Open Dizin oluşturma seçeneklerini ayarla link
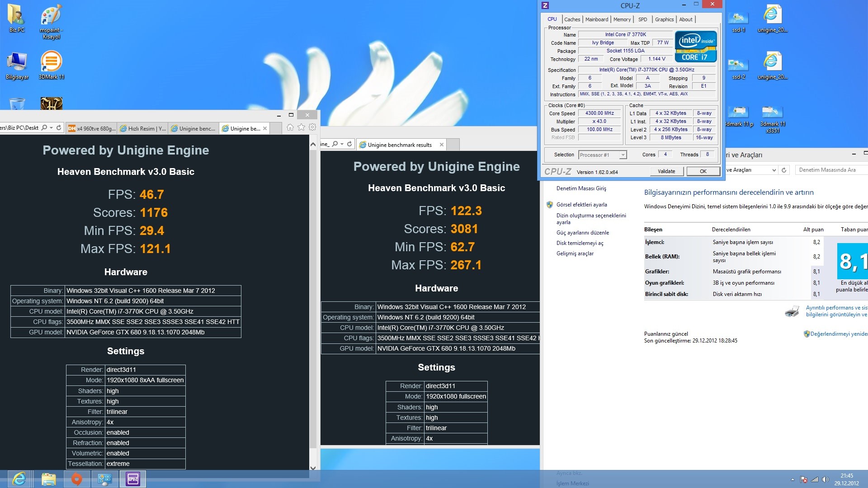Screen dimensions: 868x488 click(591, 219)
